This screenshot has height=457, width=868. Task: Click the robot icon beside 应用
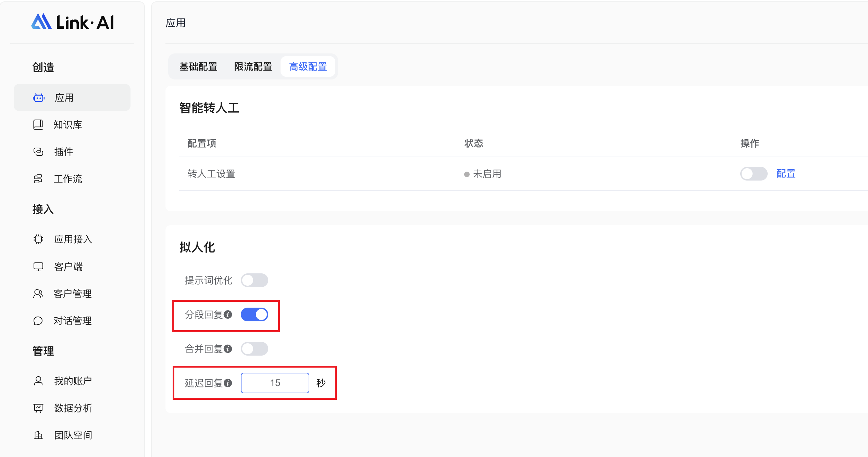pos(39,98)
